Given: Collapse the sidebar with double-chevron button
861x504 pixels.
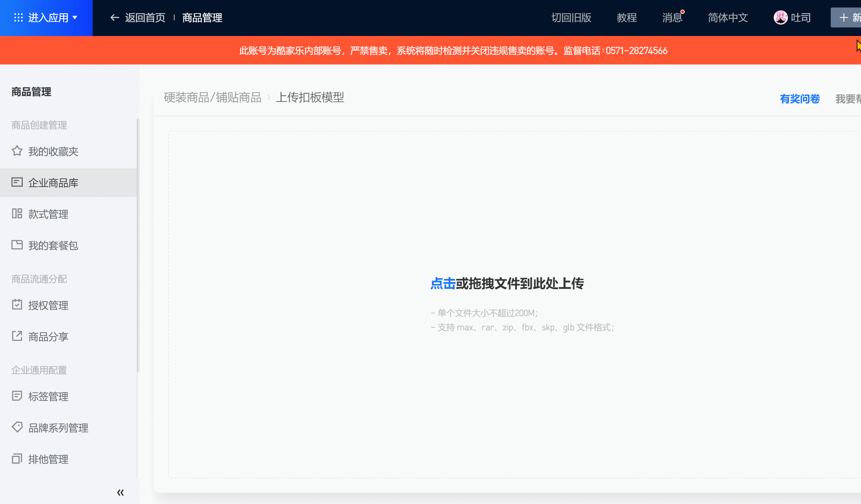Looking at the screenshot, I should point(120,493).
